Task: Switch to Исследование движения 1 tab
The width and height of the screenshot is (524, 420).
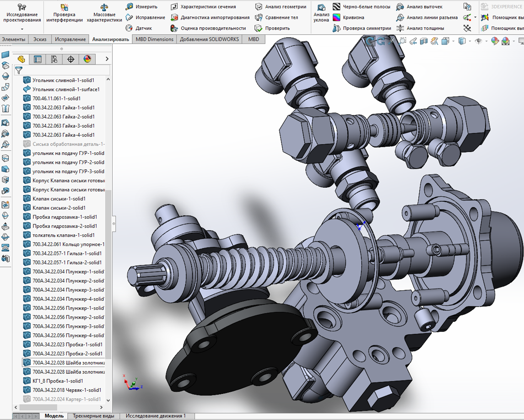Action: (155, 416)
